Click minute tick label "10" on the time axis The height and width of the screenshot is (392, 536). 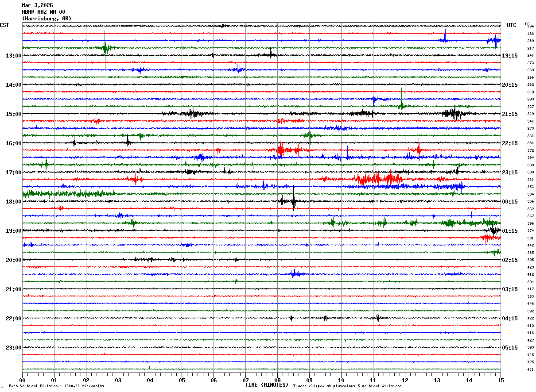point(341,380)
